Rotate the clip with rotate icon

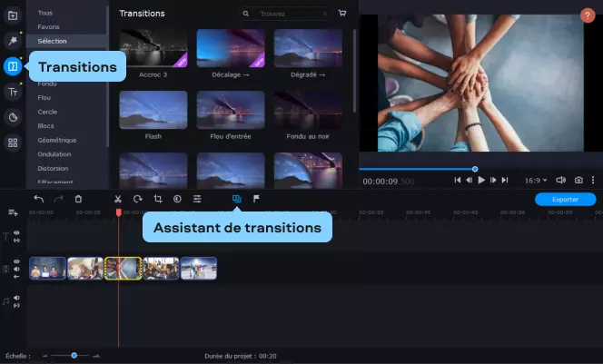(x=138, y=199)
